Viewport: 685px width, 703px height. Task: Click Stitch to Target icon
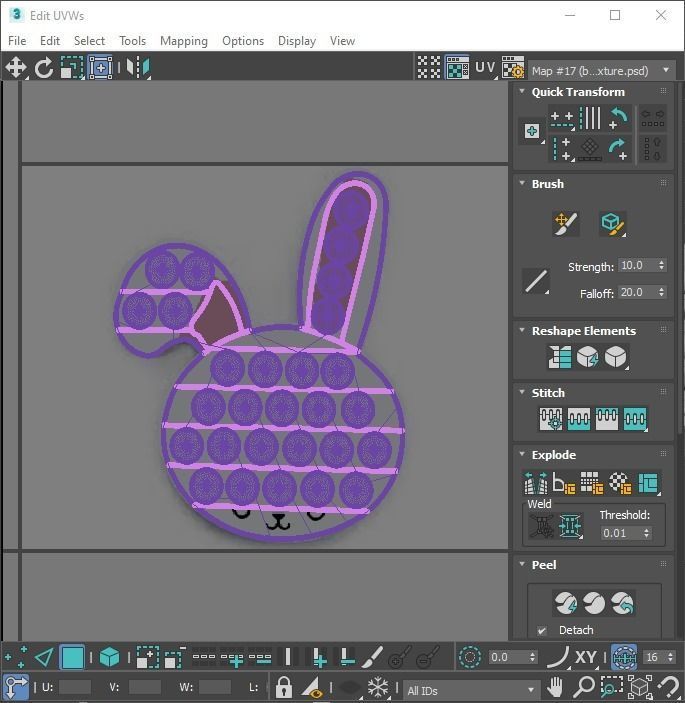click(551, 419)
